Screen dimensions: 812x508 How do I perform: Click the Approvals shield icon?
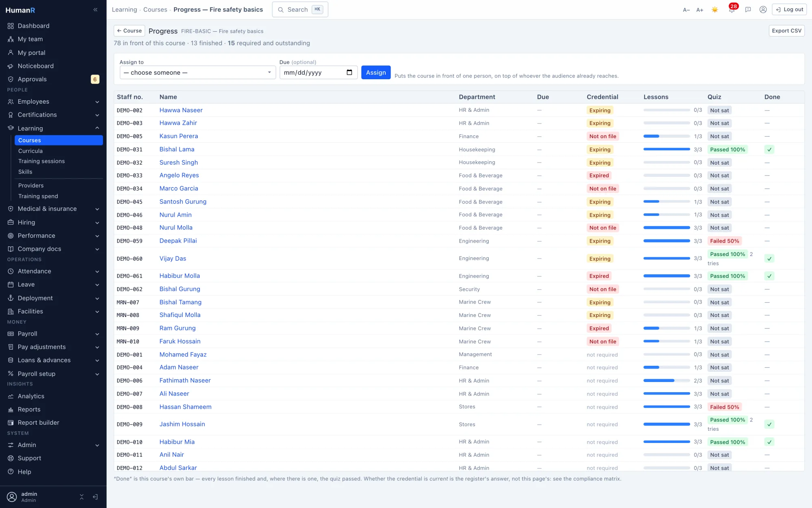click(x=11, y=79)
